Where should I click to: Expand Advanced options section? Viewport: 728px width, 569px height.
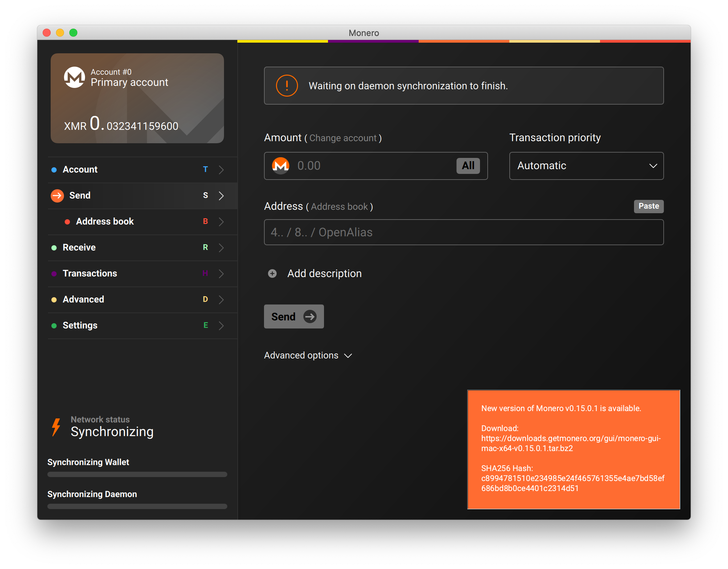tap(308, 355)
